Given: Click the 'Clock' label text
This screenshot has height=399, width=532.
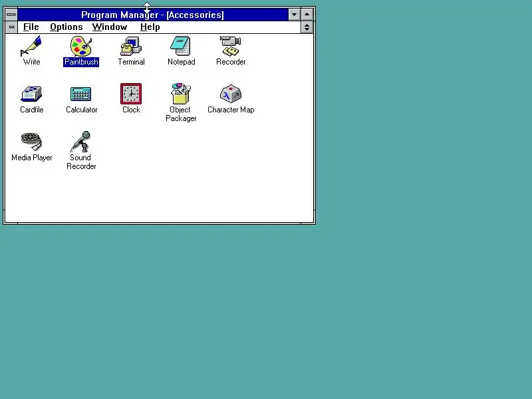Looking at the screenshot, I should [131, 110].
